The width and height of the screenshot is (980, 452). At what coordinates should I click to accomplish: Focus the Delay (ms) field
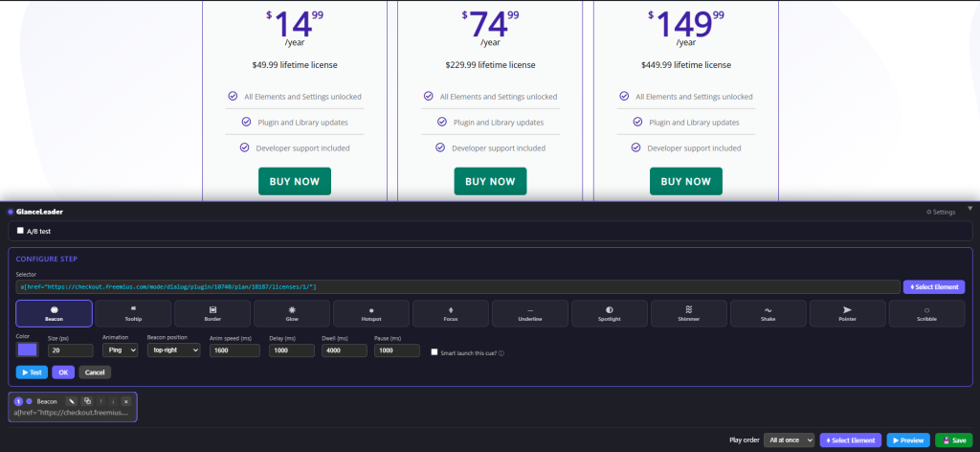[x=292, y=350]
